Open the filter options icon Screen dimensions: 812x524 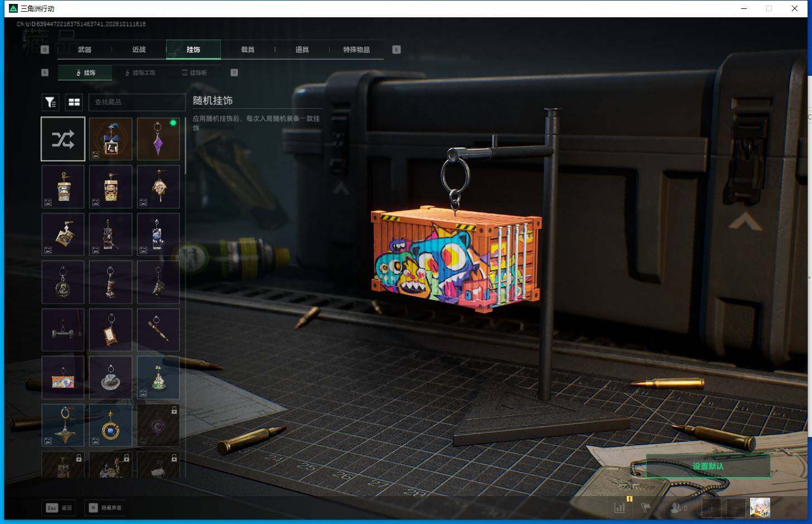50,102
